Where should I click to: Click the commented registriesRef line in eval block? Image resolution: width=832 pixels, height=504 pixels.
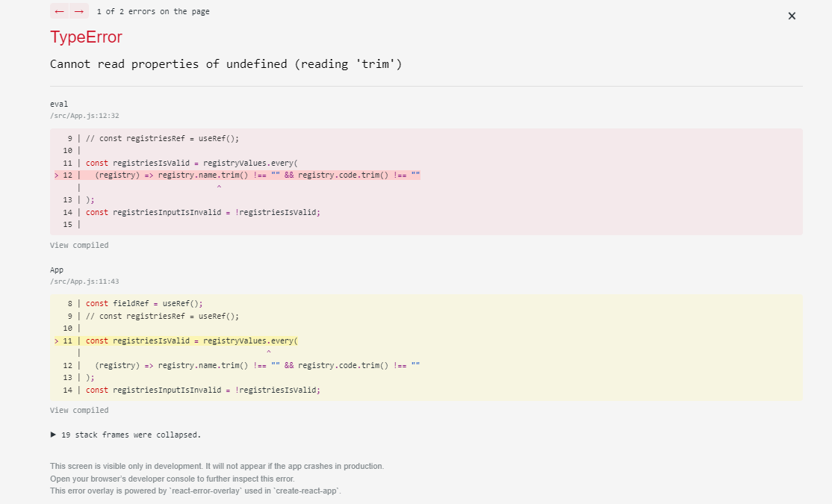[162, 138]
